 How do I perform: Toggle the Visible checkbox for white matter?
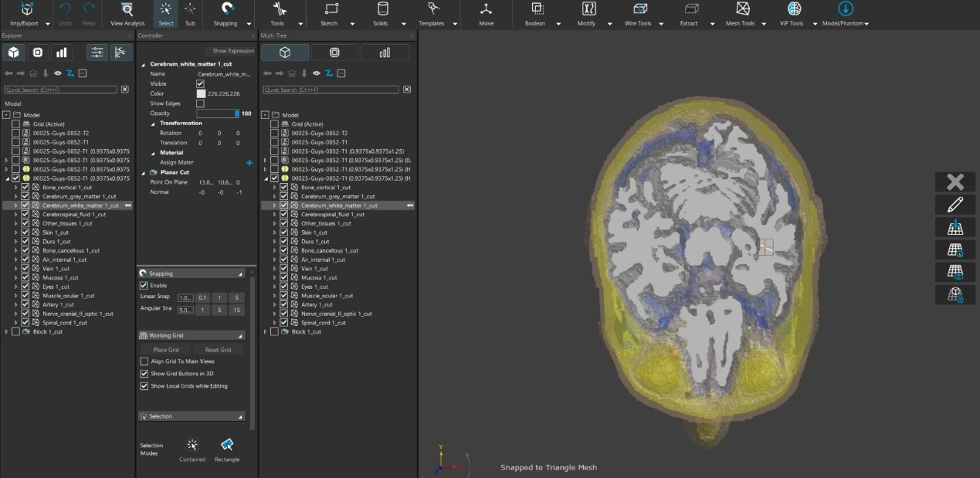[201, 83]
